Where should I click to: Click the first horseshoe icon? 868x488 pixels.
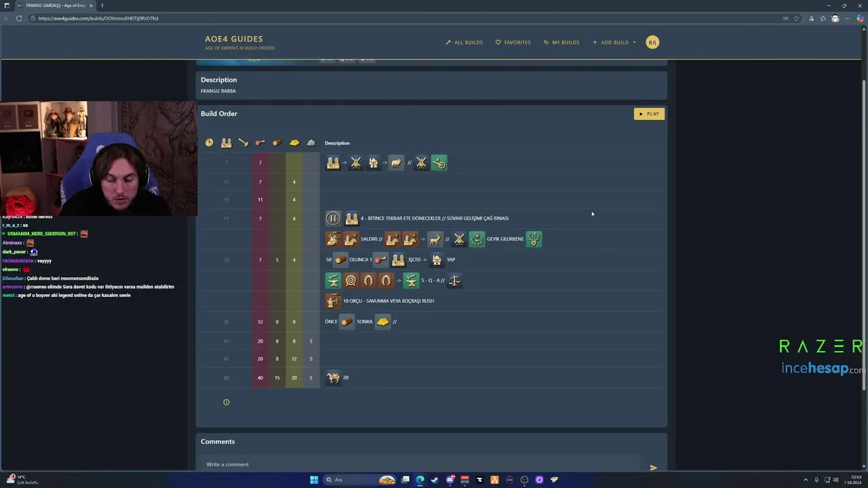click(368, 281)
